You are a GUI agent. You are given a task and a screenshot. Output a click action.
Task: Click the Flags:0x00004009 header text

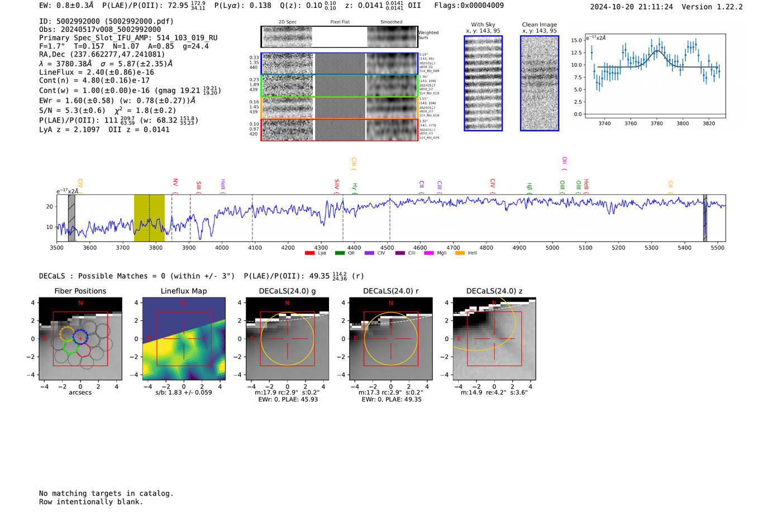coord(469,5)
